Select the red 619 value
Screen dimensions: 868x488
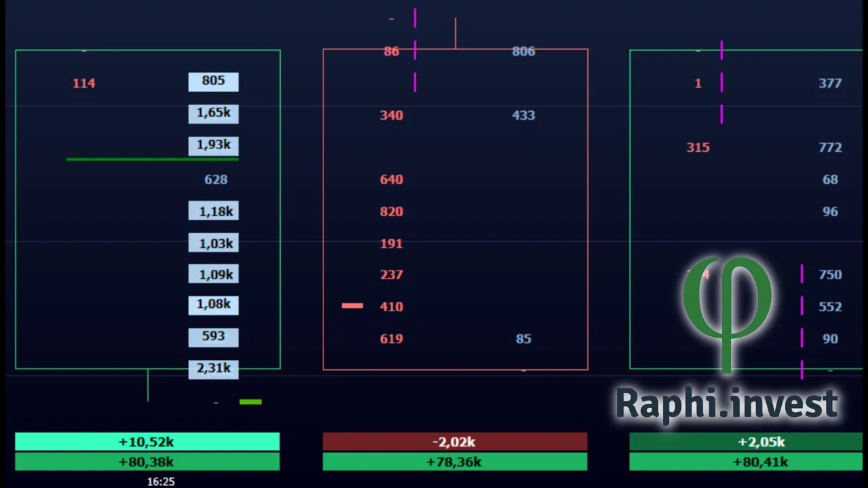pos(391,339)
